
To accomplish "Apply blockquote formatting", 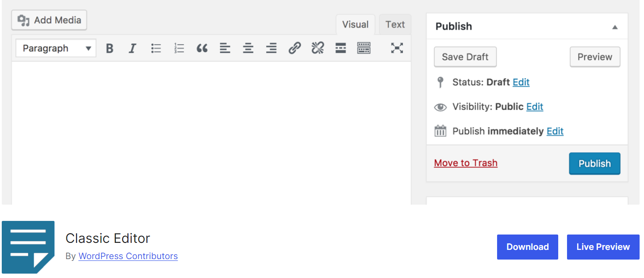I will (x=202, y=48).
